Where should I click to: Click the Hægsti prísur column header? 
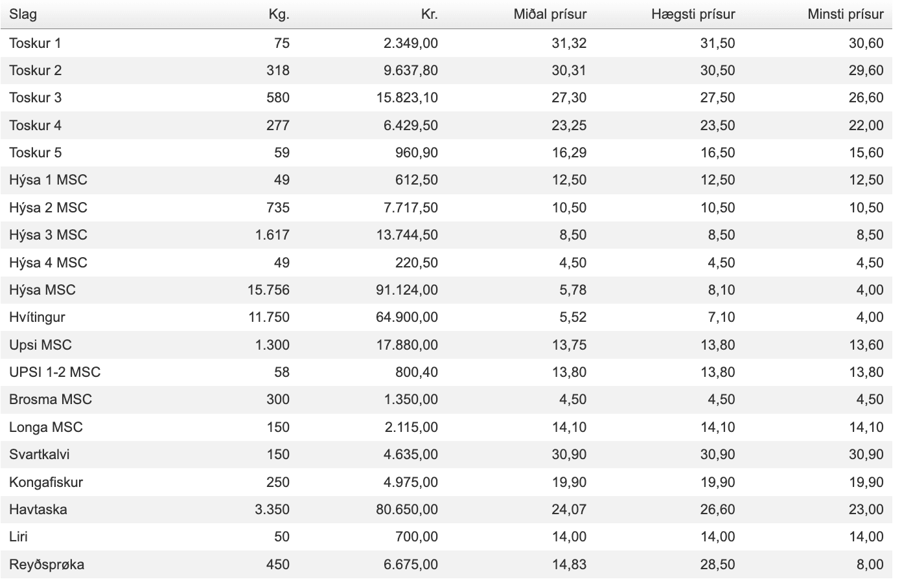pyautogui.click(x=693, y=14)
